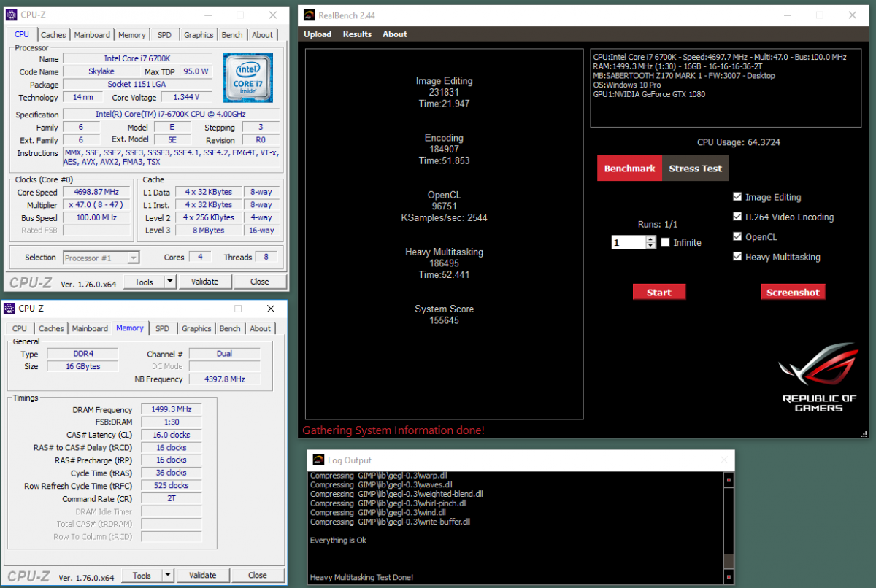This screenshot has width=876, height=588.
Task: Click the CPU-Z title icon in the memory window
Action: [x=10, y=309]
